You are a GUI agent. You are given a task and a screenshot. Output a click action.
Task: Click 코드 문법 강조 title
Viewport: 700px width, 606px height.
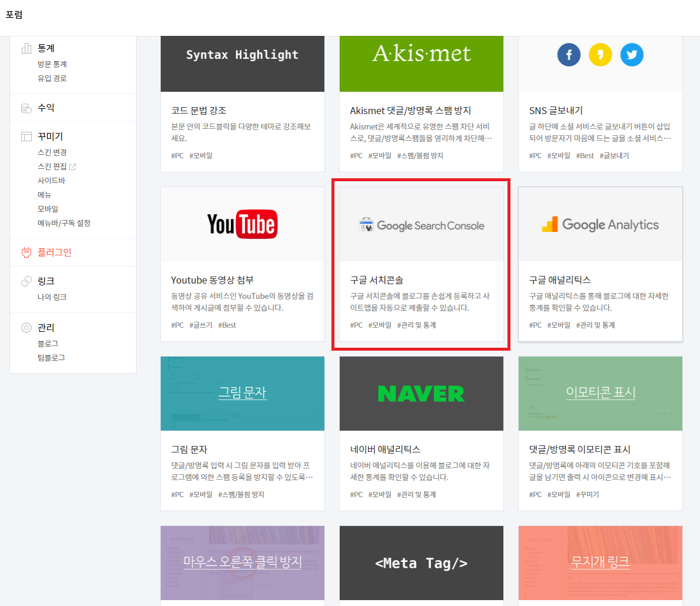point(198,111)
